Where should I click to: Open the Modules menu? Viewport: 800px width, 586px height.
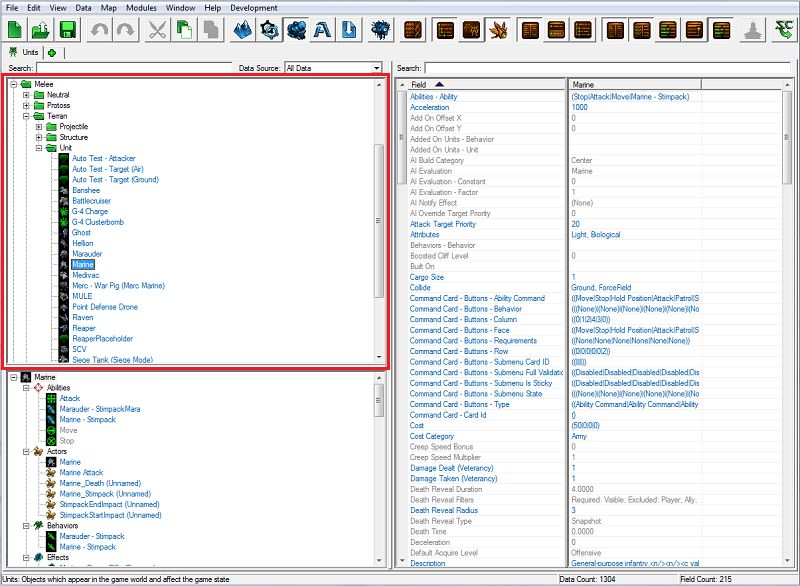click(141, 8)
